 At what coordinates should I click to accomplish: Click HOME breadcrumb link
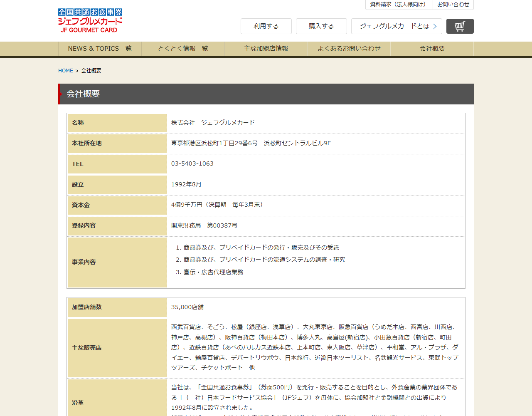coord(66,71)
